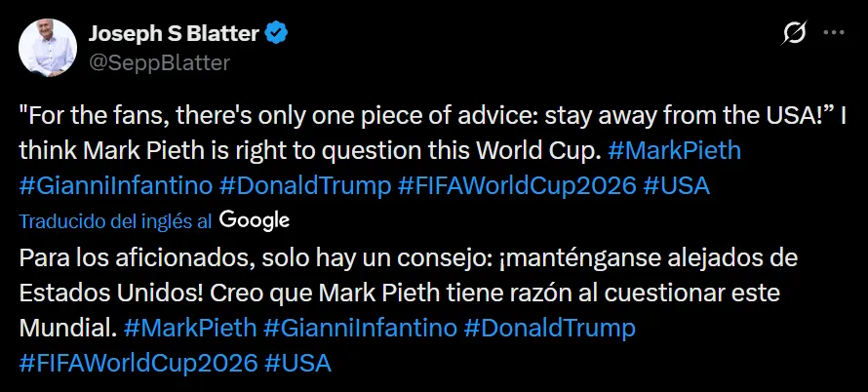Open Joseph S Blatter's profile picture
The height and width of the screenshot is (392, 868).
point(48,48)
